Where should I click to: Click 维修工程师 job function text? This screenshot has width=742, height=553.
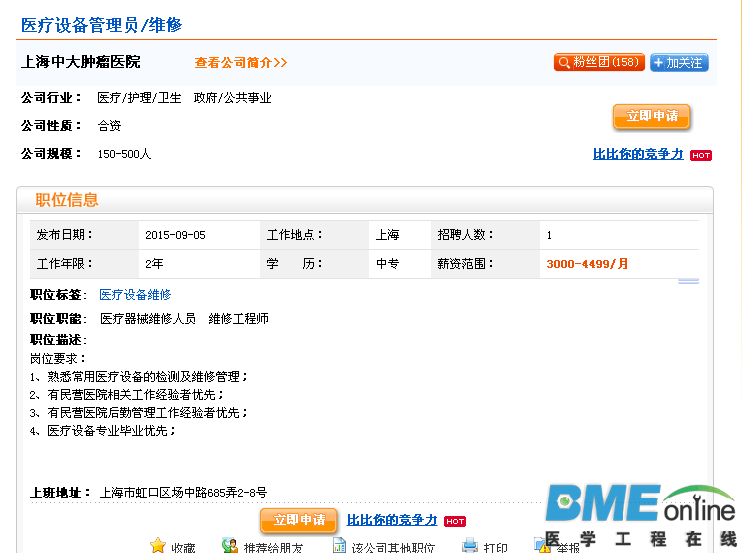tap(238, 319)
